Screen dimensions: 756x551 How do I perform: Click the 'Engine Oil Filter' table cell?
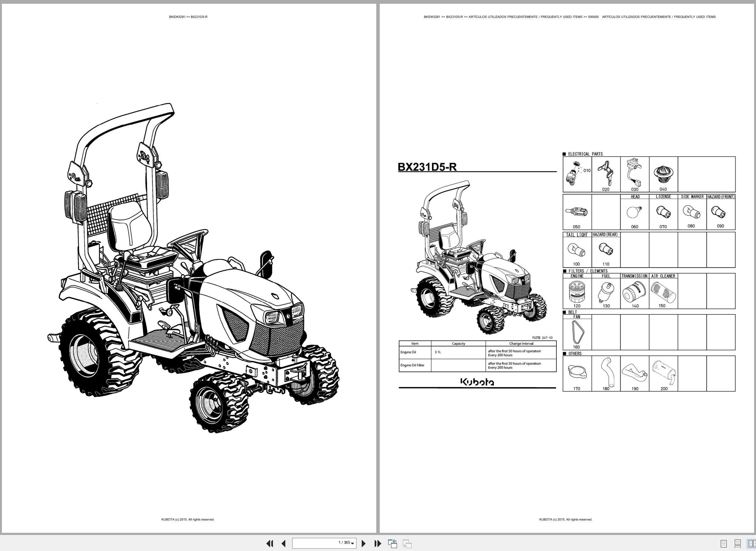pyautogui.click(x=415, y=365)
